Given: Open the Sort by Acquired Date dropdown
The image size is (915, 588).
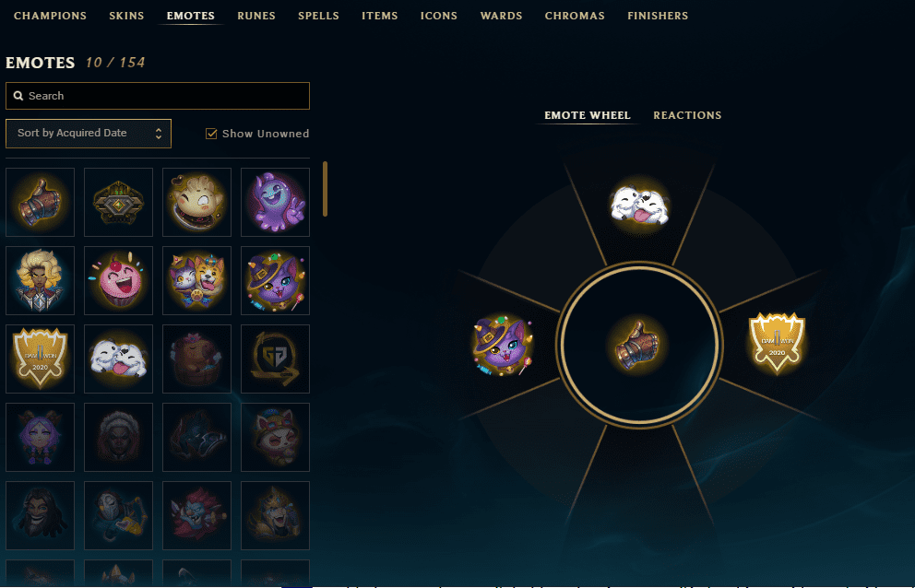Looking at the screenshot, I should tap(89, 134).
